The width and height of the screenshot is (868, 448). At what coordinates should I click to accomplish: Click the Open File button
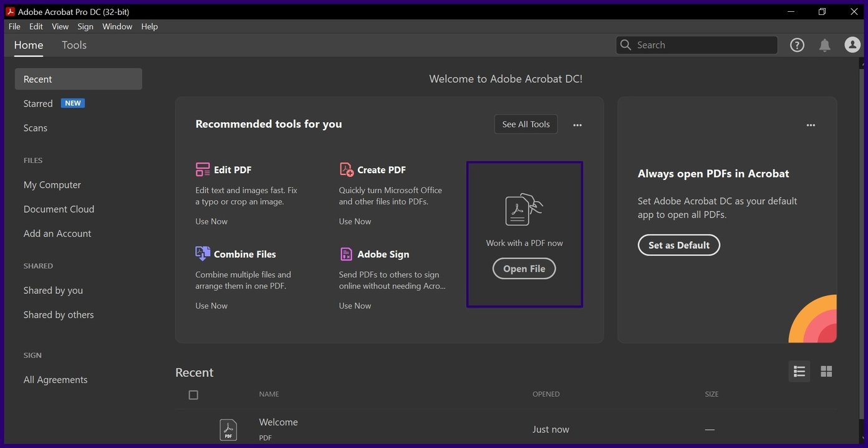(524, 269)
